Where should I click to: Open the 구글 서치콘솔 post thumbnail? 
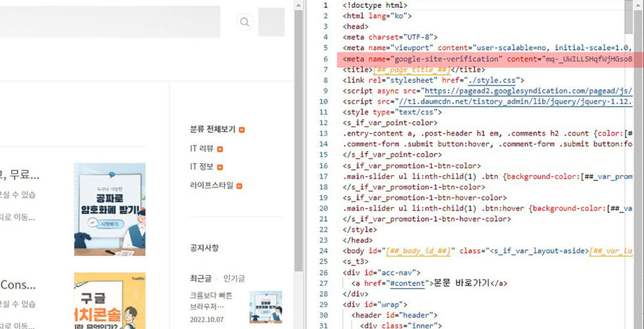[110, 301]
